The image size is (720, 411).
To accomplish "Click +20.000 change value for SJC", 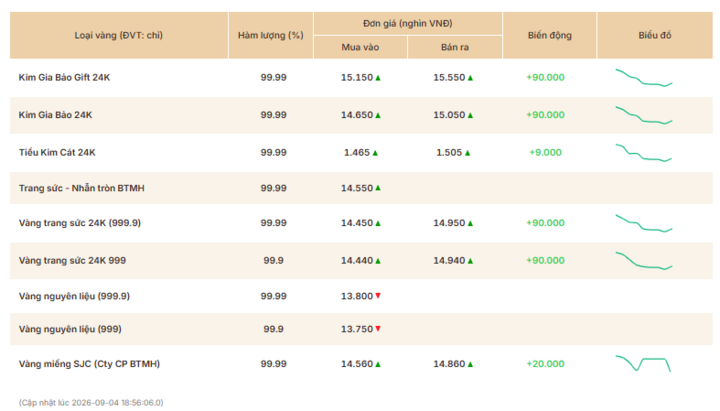I will tap(546, 364).
